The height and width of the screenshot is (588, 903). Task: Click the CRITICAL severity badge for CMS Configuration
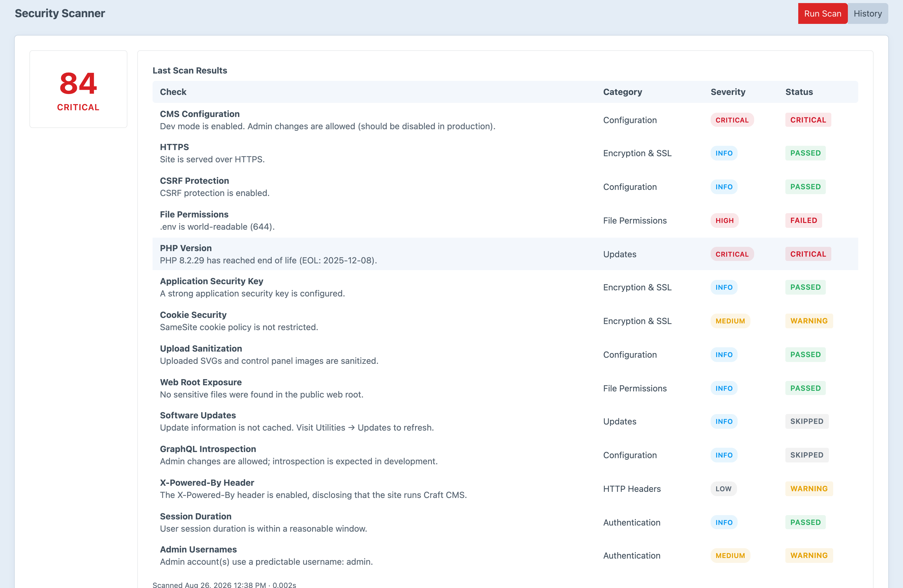click(x=732, y=120)
